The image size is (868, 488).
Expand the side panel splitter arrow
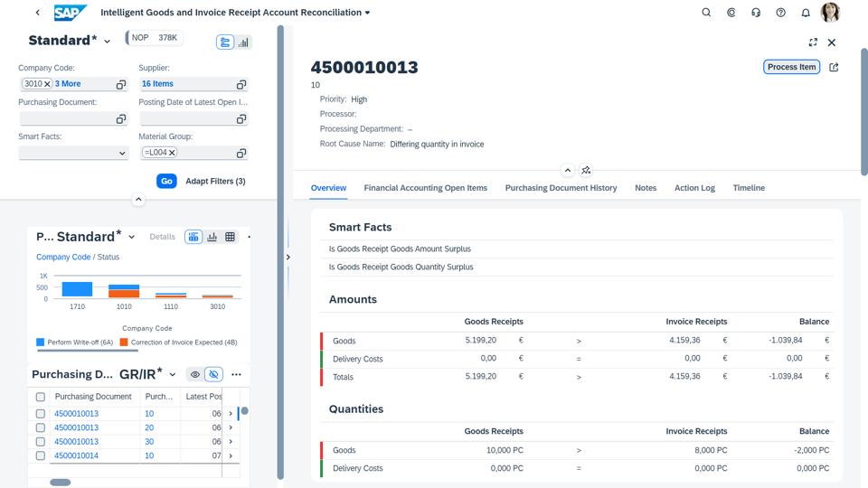click(288, 257)
